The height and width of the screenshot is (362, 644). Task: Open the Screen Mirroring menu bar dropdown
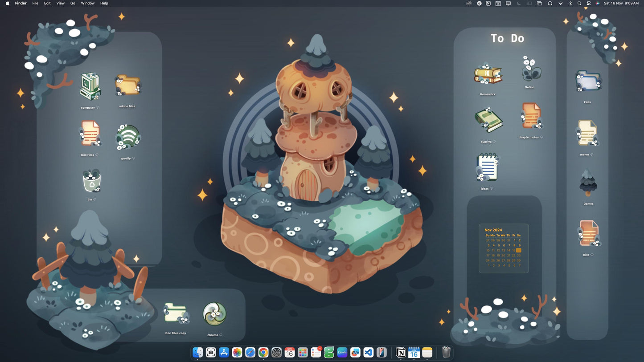pyautogui.click(x=508, y=3)
